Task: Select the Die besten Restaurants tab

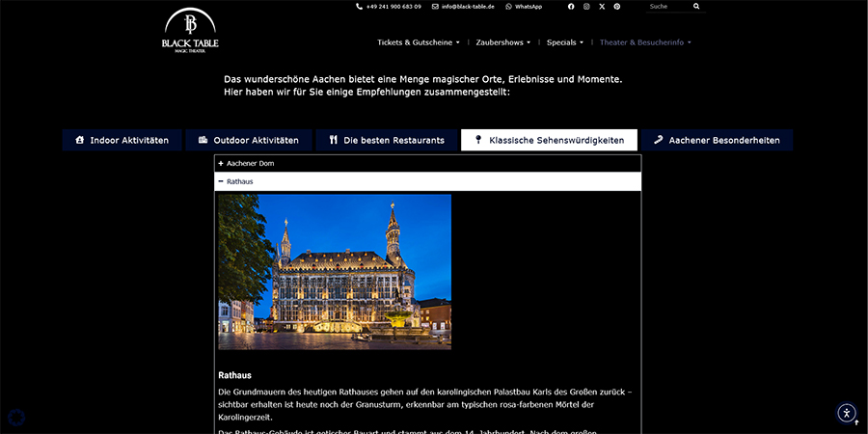Action: (x=386, y=140)
